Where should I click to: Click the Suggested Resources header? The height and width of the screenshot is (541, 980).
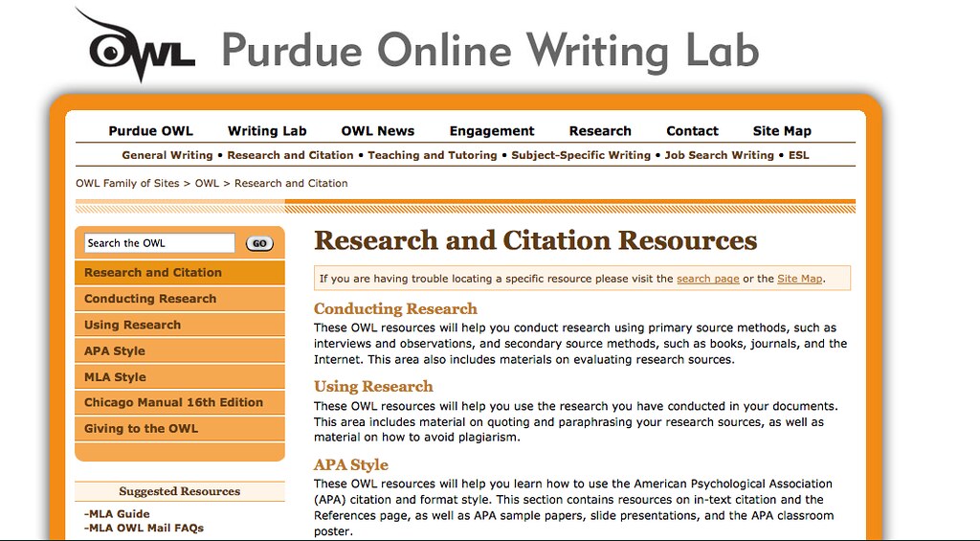click(x=179, y=491)
